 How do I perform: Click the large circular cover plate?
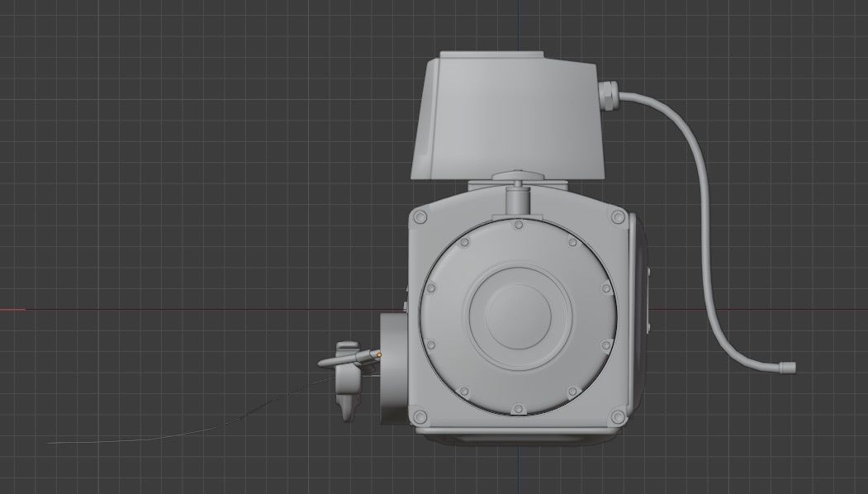coord(518,316)
